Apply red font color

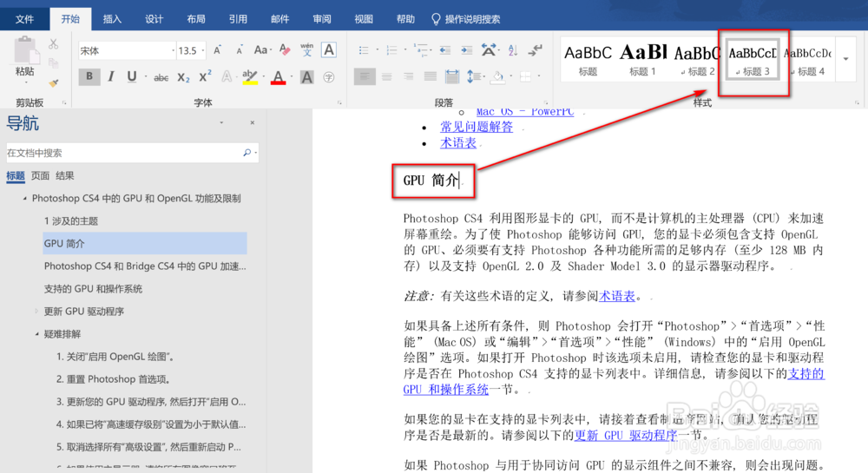coord(279,77)
